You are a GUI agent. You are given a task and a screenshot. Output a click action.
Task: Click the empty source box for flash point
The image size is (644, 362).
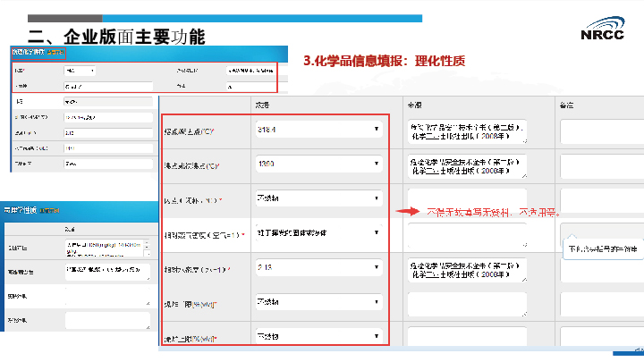[x=466, y=198]
